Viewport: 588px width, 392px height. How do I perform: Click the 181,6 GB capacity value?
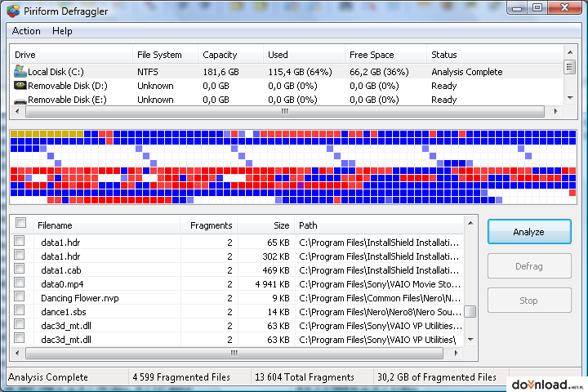point(220,72)
